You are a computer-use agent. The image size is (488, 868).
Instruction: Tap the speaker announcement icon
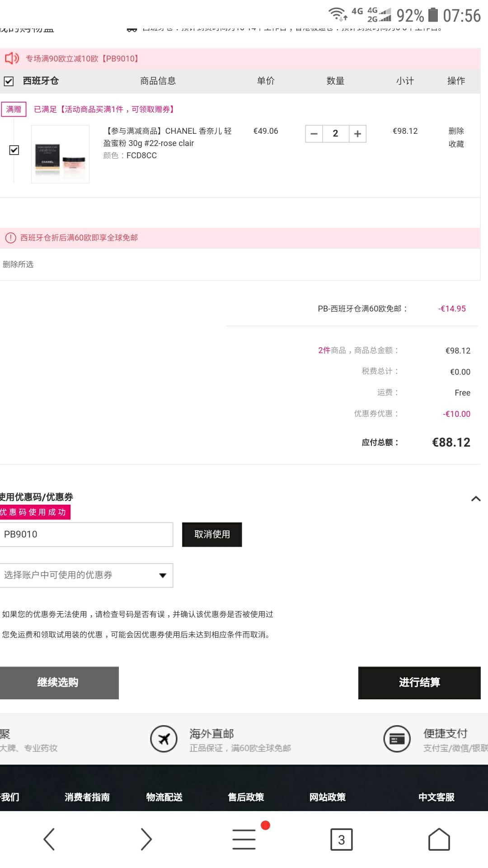coord(12,58)
